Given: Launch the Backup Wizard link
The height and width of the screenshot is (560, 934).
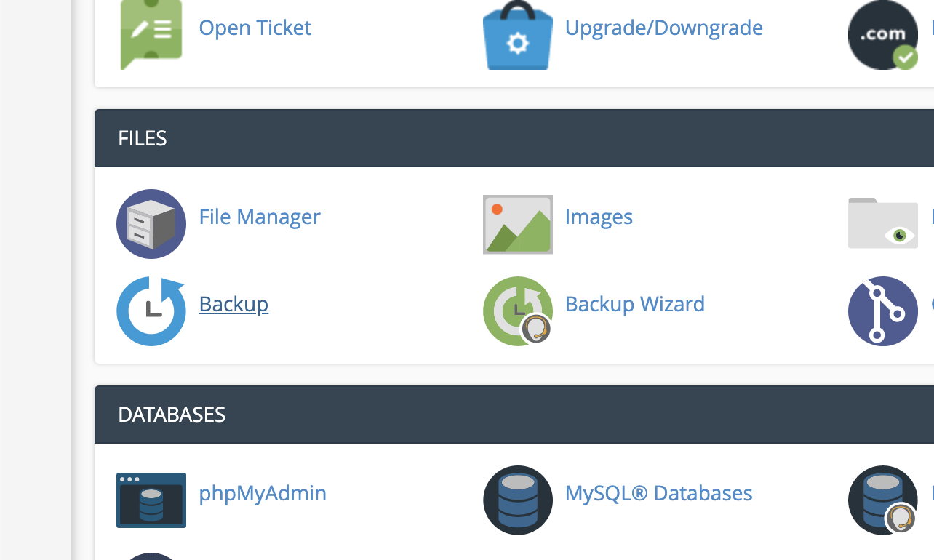Looking at the screenshot, I should (634, 304).
